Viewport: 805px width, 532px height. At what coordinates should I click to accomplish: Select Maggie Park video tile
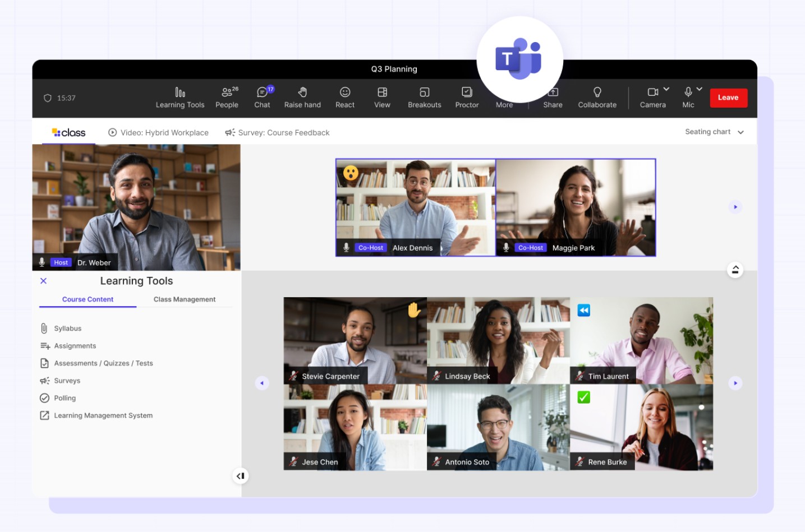click(576, 207)
